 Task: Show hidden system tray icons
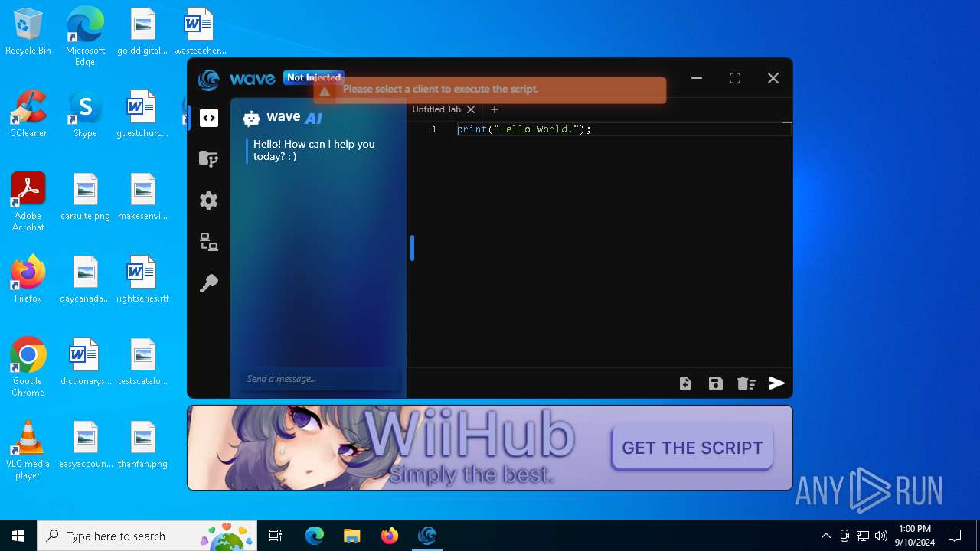click(x=825, y=536)
